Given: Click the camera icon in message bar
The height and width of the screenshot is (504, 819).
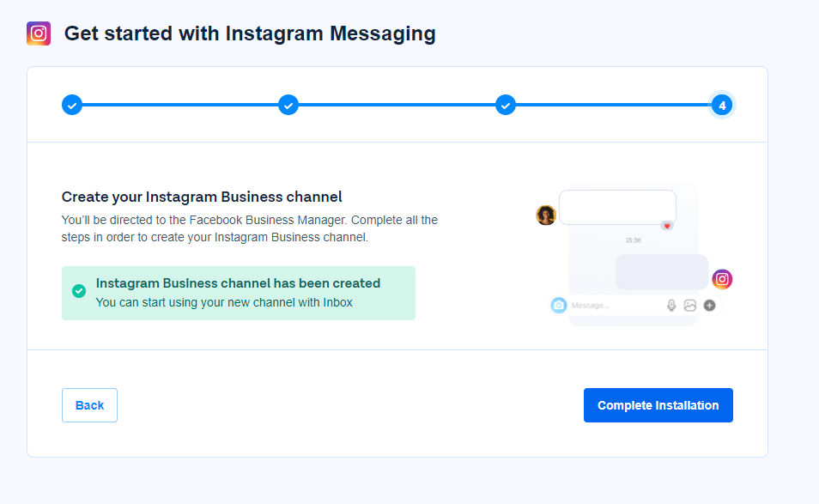Looking at the screenshot, I should tap(558, 305).
